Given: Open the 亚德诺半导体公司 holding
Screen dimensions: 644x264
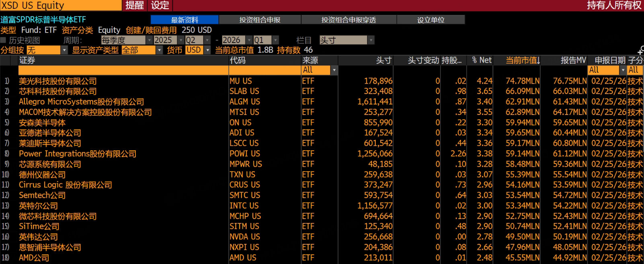Looking at the screenshot, I should (x=50, y=133).
